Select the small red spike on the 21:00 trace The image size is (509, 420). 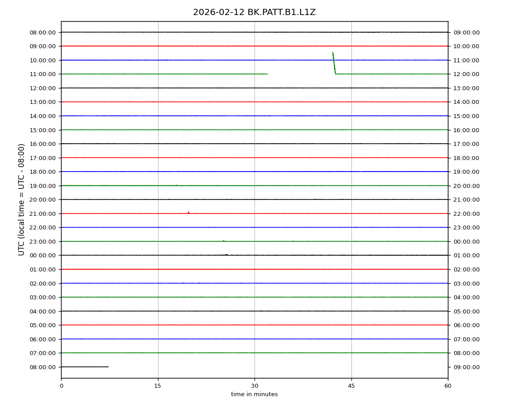click(x=188, y=213)
